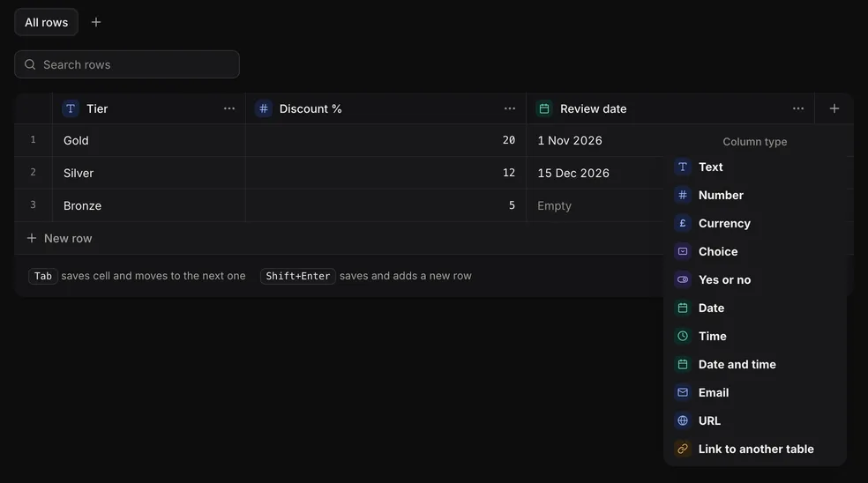Click the Link to another table chain icon
The image size is (868, 483).
(683, 450)
